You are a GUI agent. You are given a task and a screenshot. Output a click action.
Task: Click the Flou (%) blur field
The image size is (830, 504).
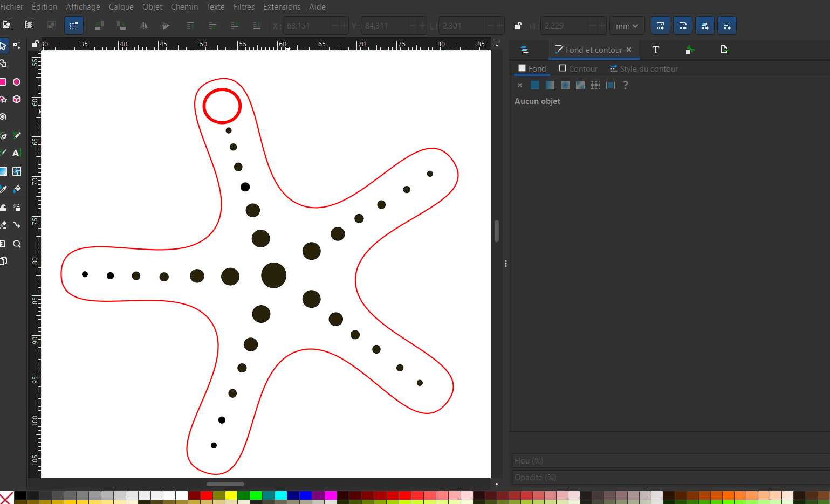[x=669, y=461]
